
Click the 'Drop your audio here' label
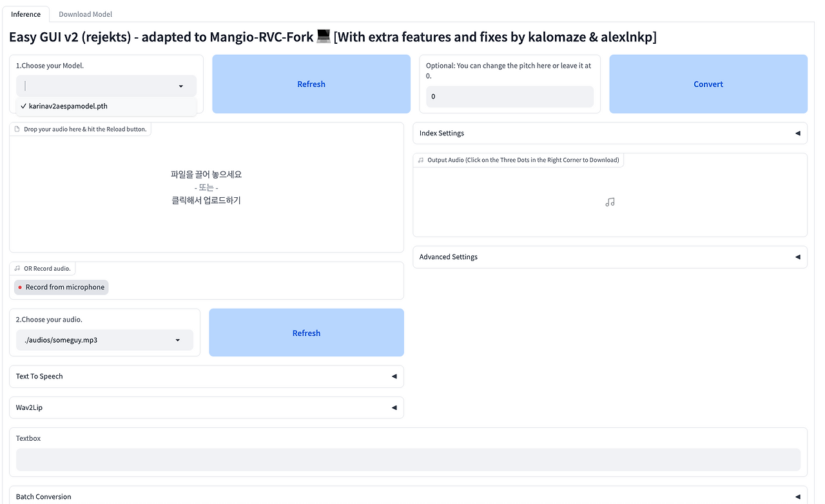point(85,130)
